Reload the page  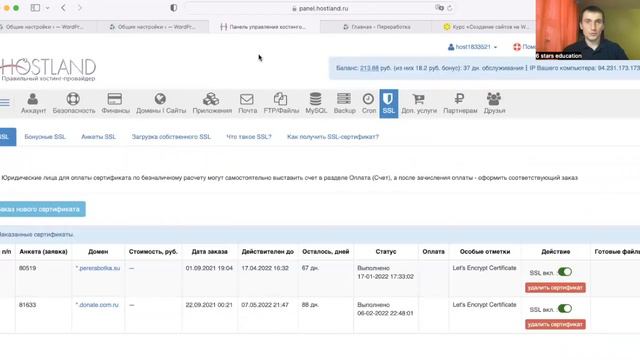(450, 8)
